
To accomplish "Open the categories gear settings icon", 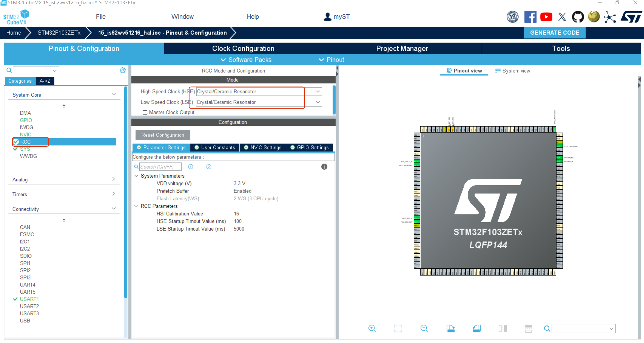I will tap(123, 70).
